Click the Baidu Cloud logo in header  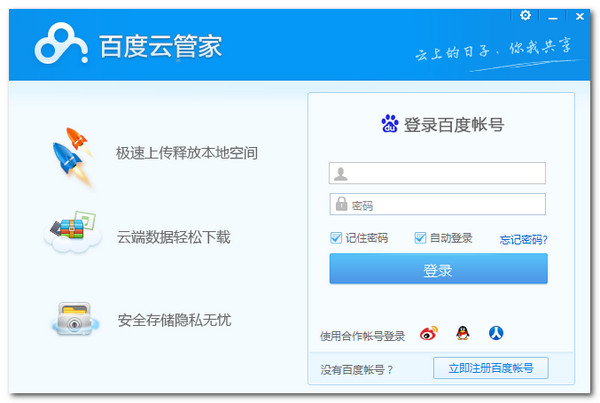click(61, 43)
